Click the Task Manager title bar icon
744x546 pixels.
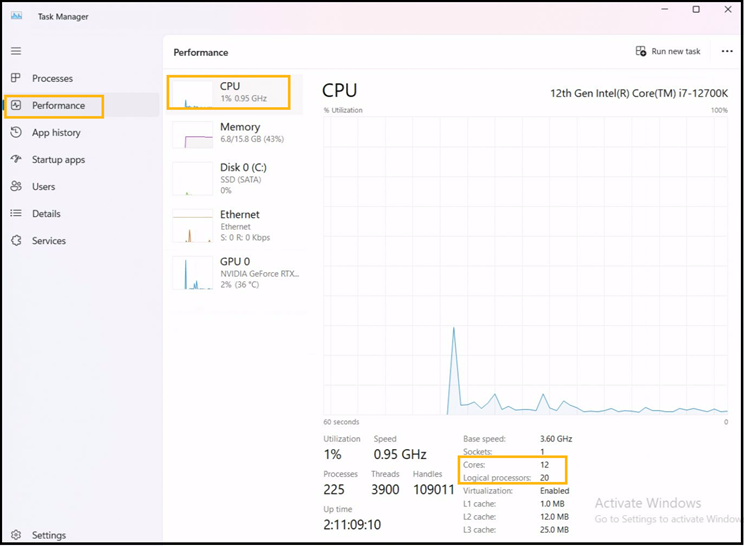[16, 16]
